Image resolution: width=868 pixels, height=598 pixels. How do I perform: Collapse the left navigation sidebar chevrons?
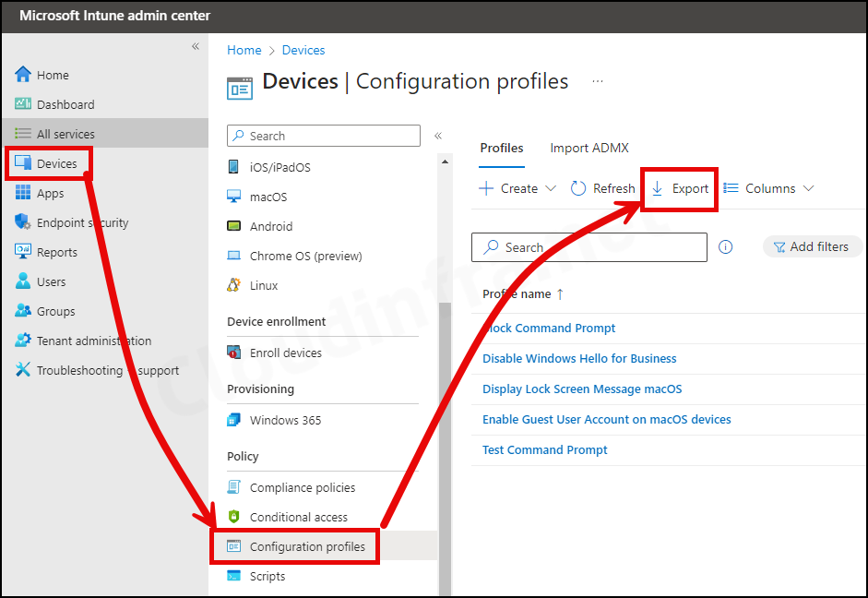pyautogui.click(x=196, y=46)
